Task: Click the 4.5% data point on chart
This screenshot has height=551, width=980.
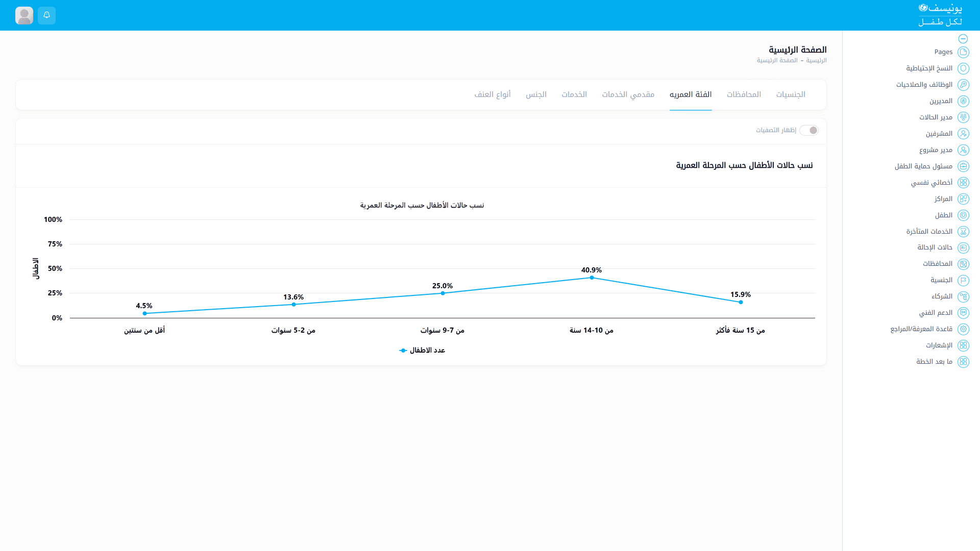Action: [x=144, y=313]
